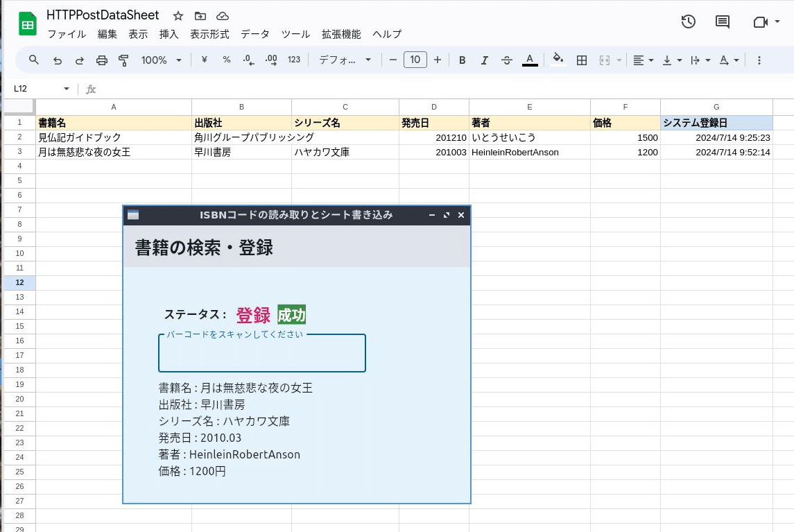The image size is (794, 532).
Task: Open the 編集 menu
Action: pos(107,34)
